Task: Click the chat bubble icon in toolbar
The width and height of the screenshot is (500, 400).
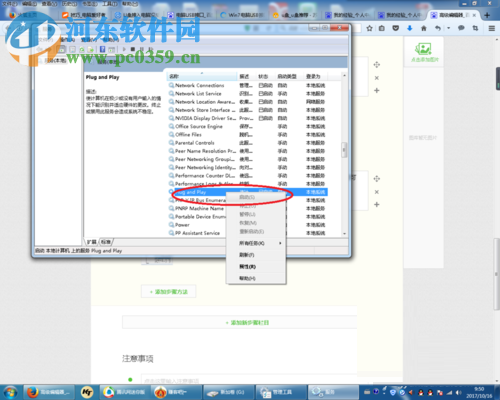Action: (461, 28)
